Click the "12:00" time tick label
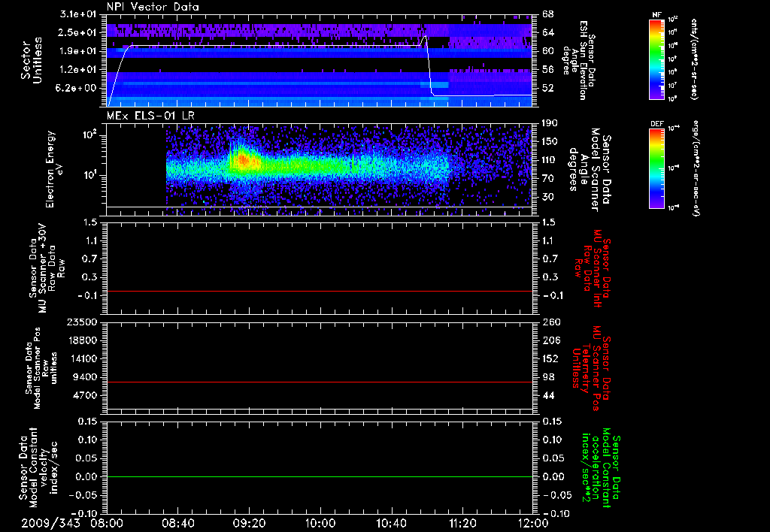The width and height of the screenshot is (770, 532). pyautogui.click(x=533, y=523)
